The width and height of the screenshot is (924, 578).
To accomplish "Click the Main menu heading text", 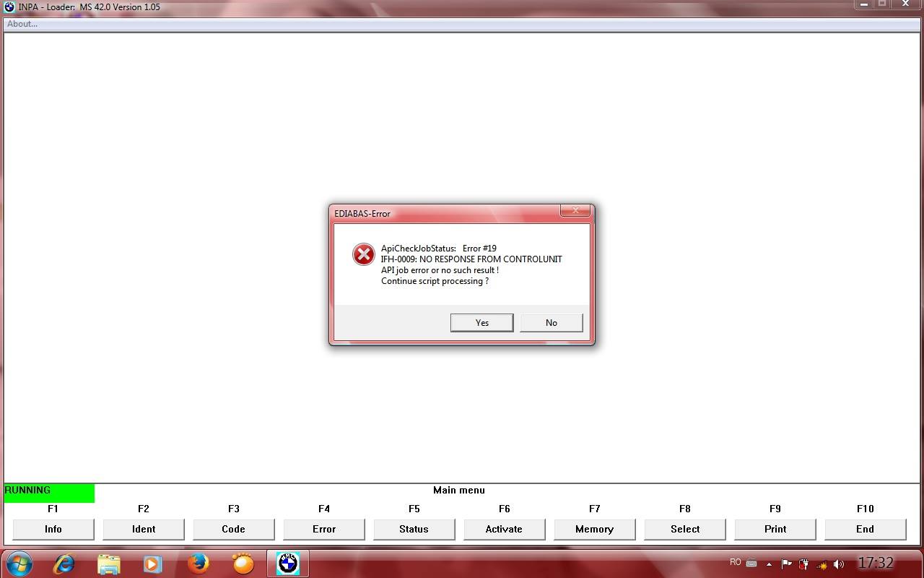I will click(459, 490).
